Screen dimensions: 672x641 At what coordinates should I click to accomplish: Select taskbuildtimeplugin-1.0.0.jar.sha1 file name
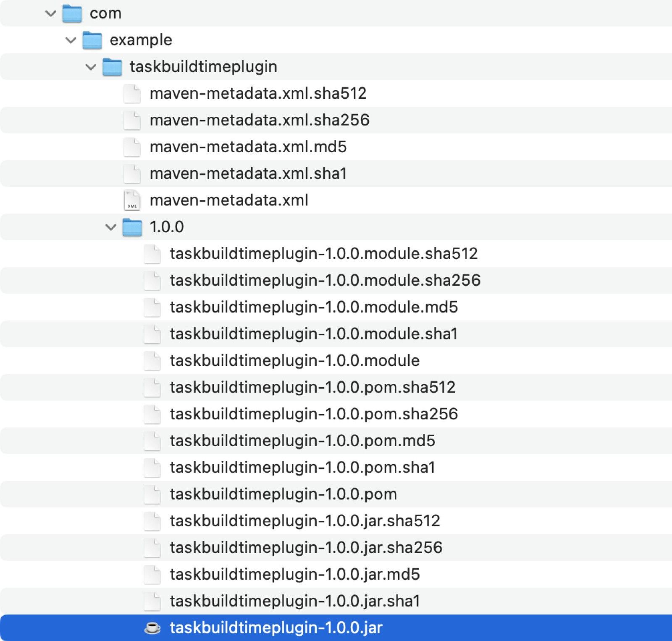point(295,601)
